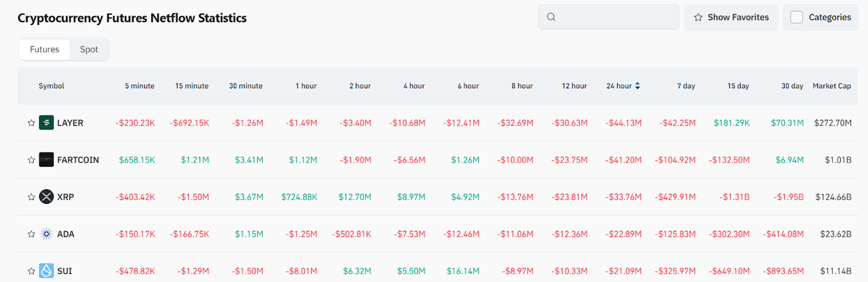Sort by the 7 day column header
The height and width of the screenshot is (282, 868).
click(686, 86)
